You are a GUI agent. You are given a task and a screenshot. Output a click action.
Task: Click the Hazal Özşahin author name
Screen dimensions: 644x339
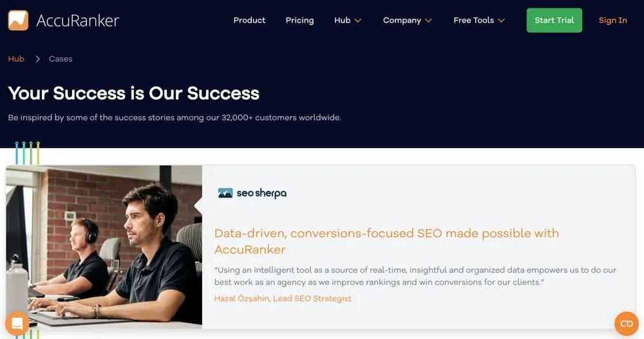click(283, 298)
